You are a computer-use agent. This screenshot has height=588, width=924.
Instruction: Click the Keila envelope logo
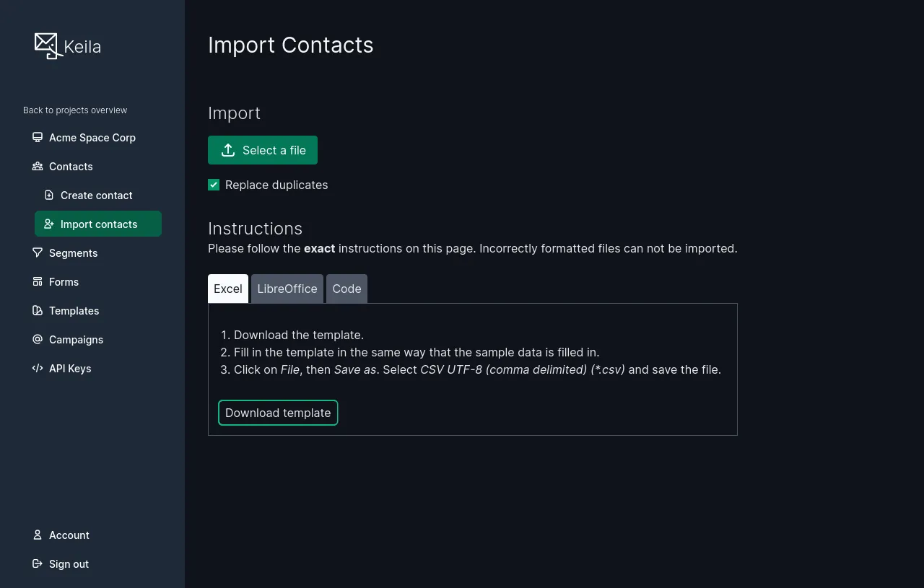click(46, 45)
